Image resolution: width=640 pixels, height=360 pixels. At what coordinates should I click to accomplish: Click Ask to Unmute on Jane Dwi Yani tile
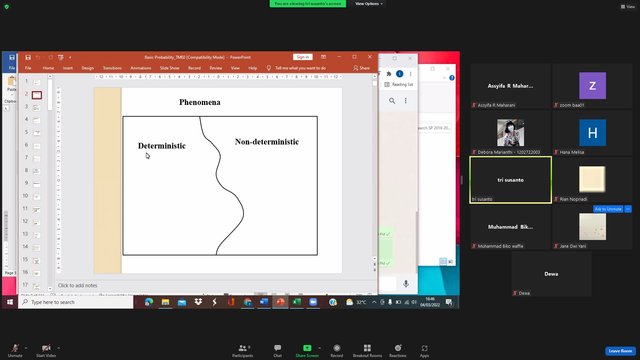tap(608, 209)
